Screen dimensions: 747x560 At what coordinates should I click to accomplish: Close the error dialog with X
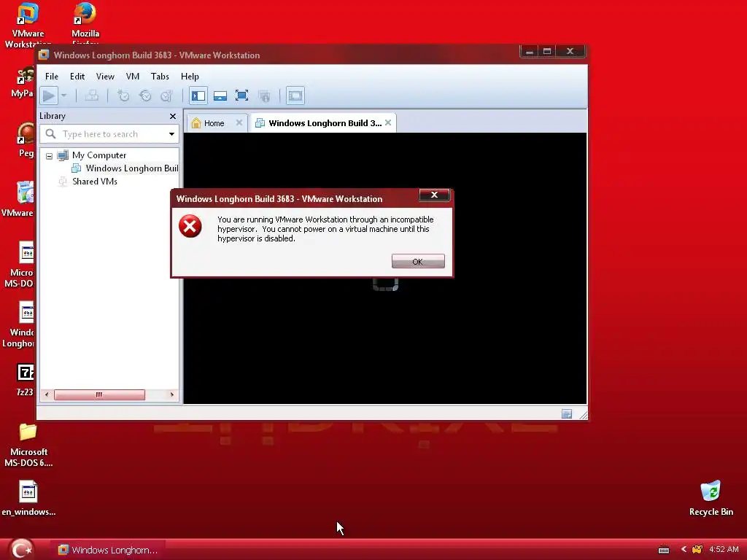click(x=434, y=195)
